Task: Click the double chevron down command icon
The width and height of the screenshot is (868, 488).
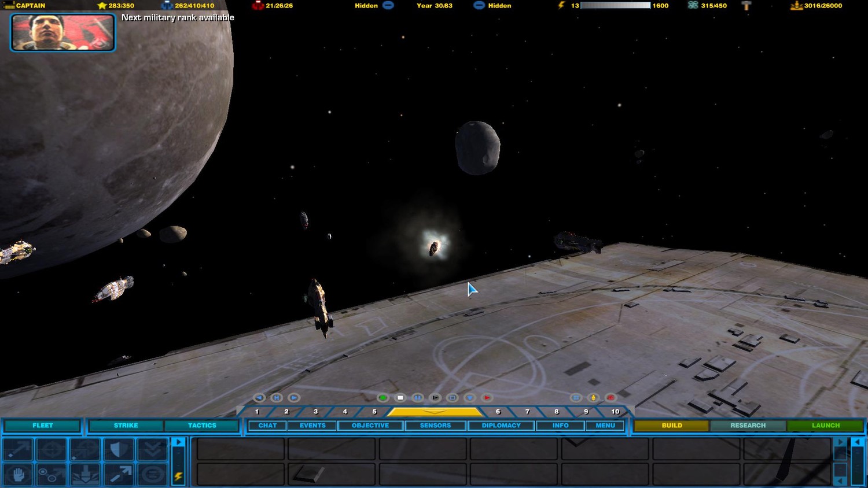Action: (x=152, y=449)
